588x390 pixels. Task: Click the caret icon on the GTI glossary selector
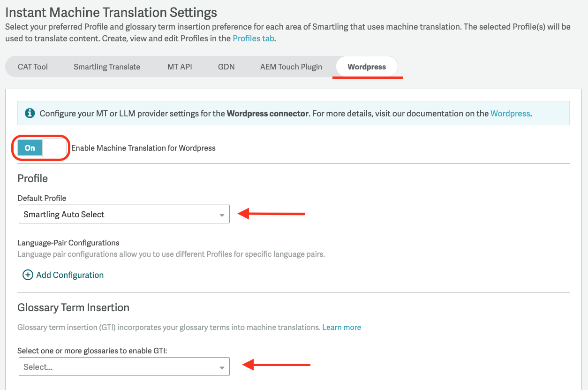pos(221,367)
